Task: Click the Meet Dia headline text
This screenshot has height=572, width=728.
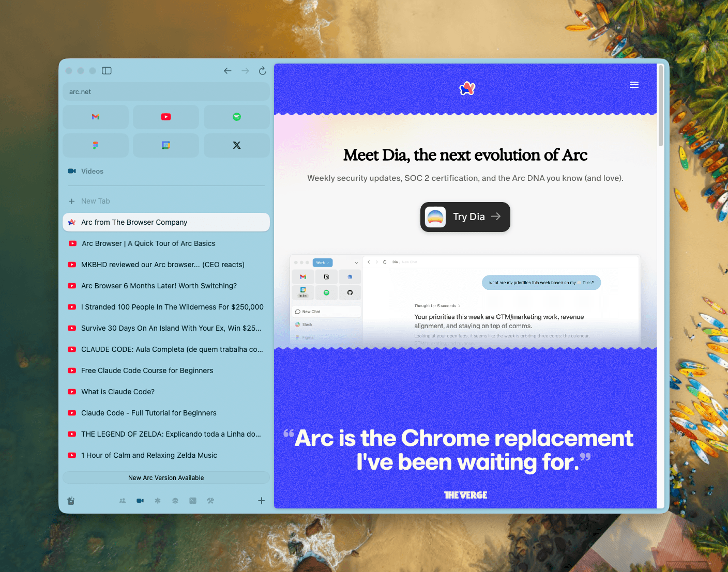Action: [465, 155]
